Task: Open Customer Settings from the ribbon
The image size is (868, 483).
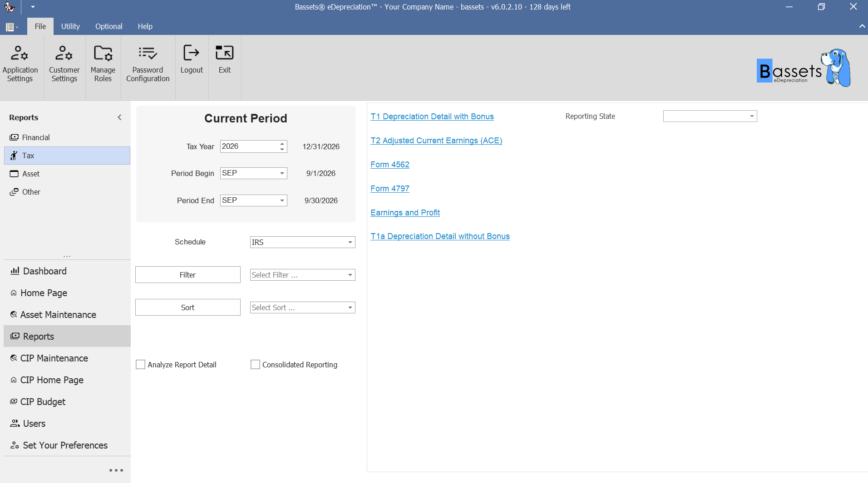Action: click(x=64, y=64)
